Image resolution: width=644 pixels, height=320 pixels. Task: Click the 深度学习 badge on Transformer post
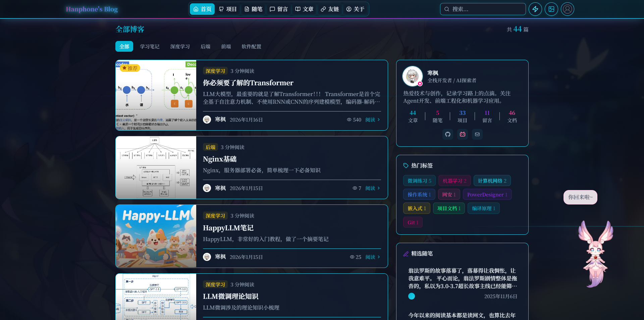pos(215,71)
